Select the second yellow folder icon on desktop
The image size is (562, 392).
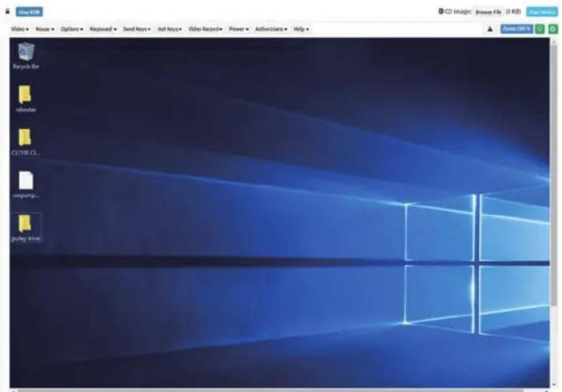(25, 141)
